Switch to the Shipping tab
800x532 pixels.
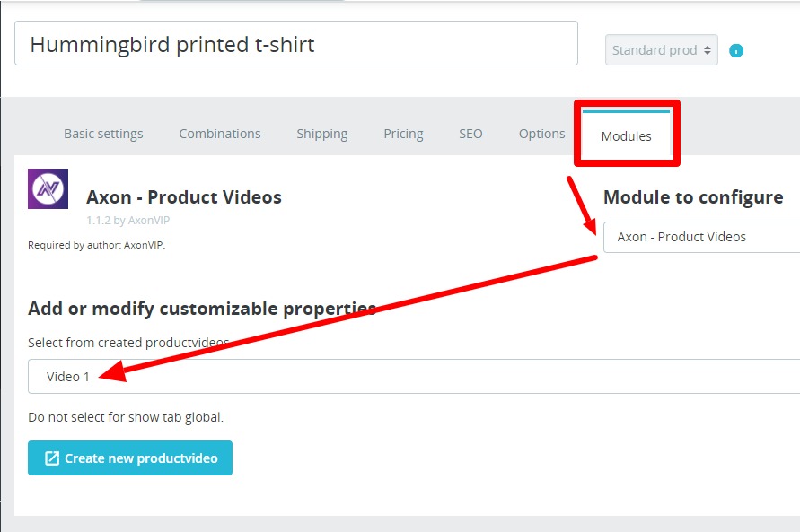[321, 133]
